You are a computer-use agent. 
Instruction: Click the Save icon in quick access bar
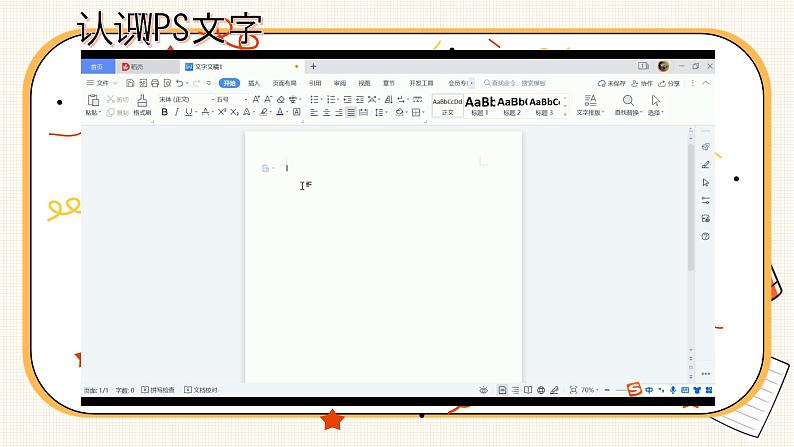pos(130,83)
